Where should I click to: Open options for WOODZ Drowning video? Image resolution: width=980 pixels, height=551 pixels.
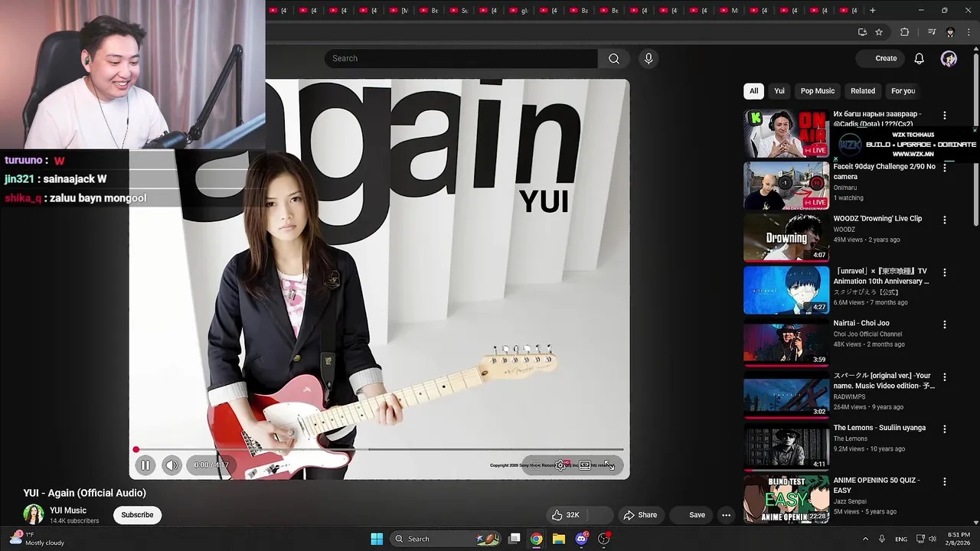(x=944, y=220)
